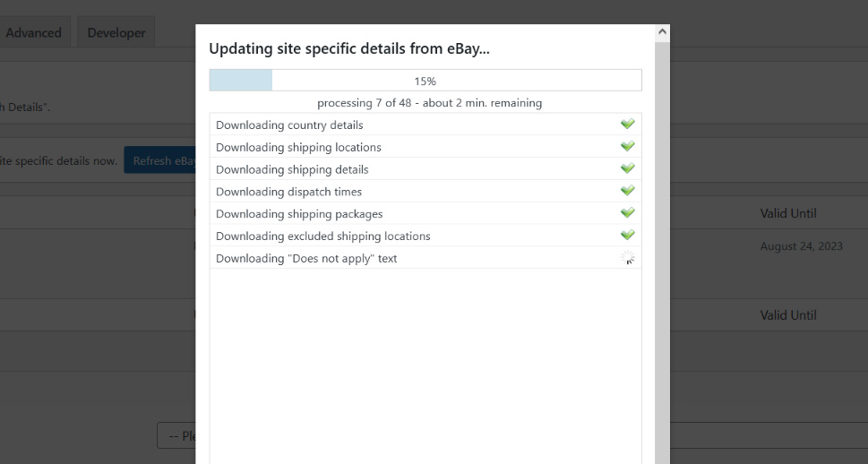868x464 pixels.
Task: Click the loading spinner for "Does not apply" text
Action: tap(627, 257)
